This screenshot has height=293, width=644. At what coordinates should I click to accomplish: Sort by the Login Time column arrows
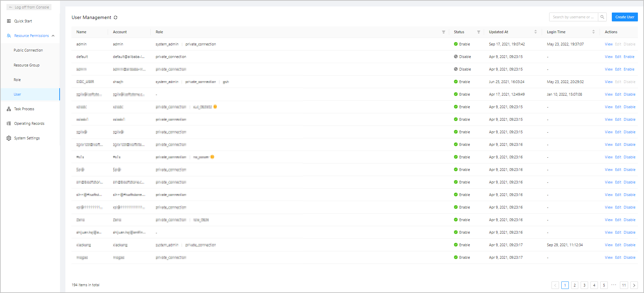[x=594, y=32]
